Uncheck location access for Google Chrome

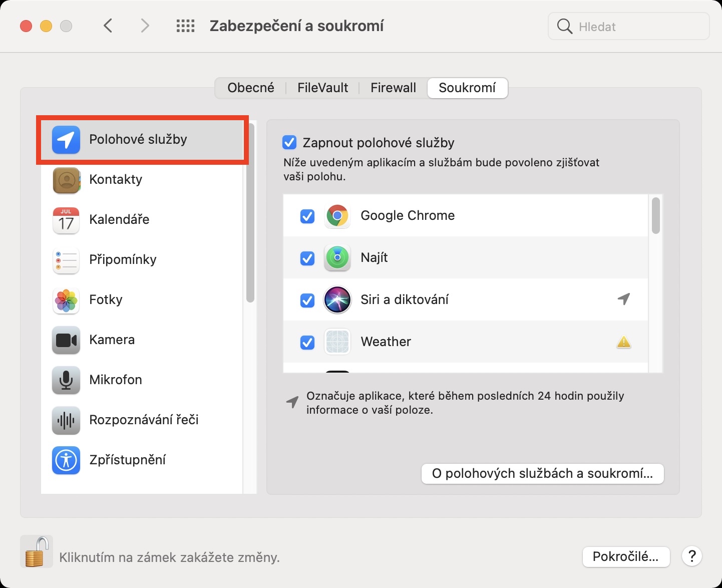[x=307, y=216]
